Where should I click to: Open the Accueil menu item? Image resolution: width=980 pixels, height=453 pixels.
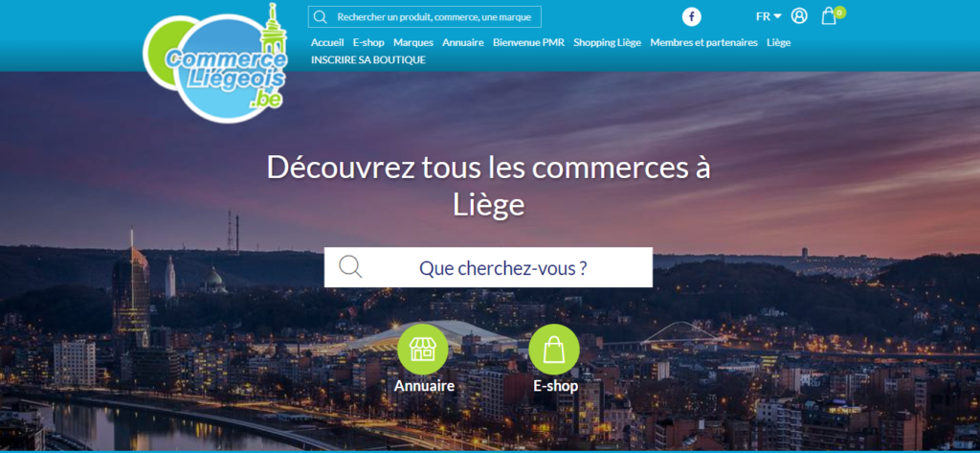tap(327, 42)
